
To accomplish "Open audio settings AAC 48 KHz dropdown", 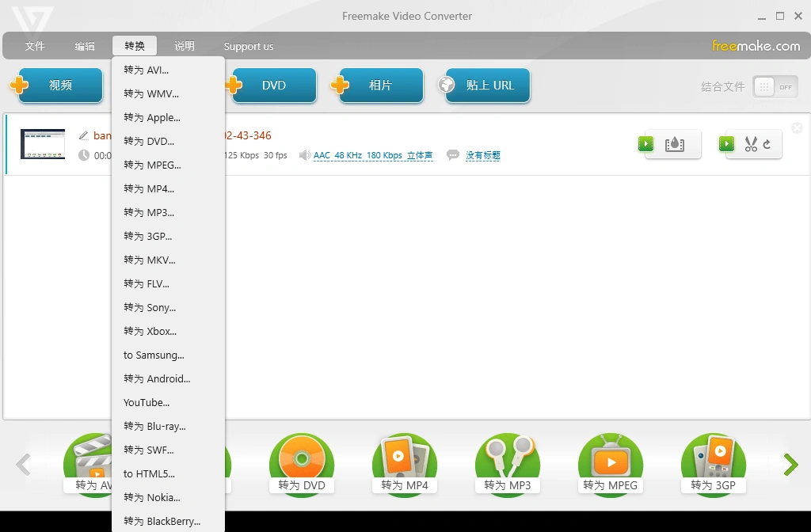I will pyautogui.click(x=372, y=156).
